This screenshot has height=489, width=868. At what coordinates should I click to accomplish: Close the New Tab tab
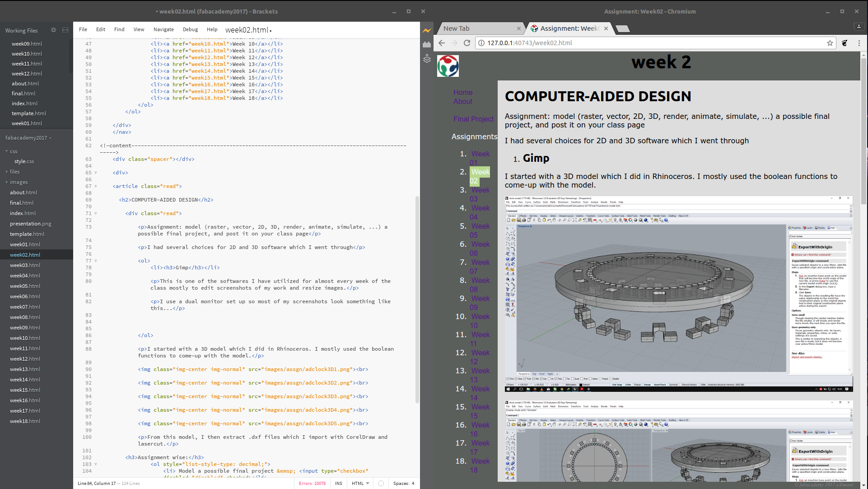[x=518, y=28]
